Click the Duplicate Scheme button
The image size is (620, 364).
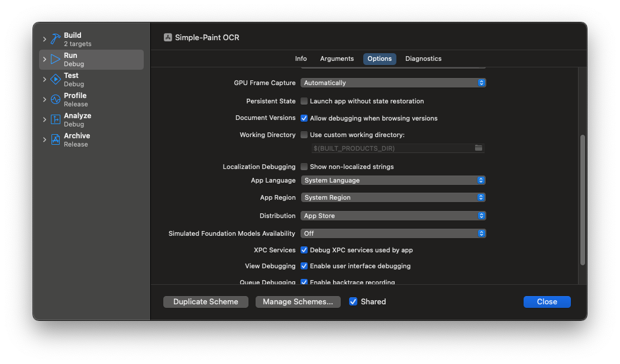point(205,301)
